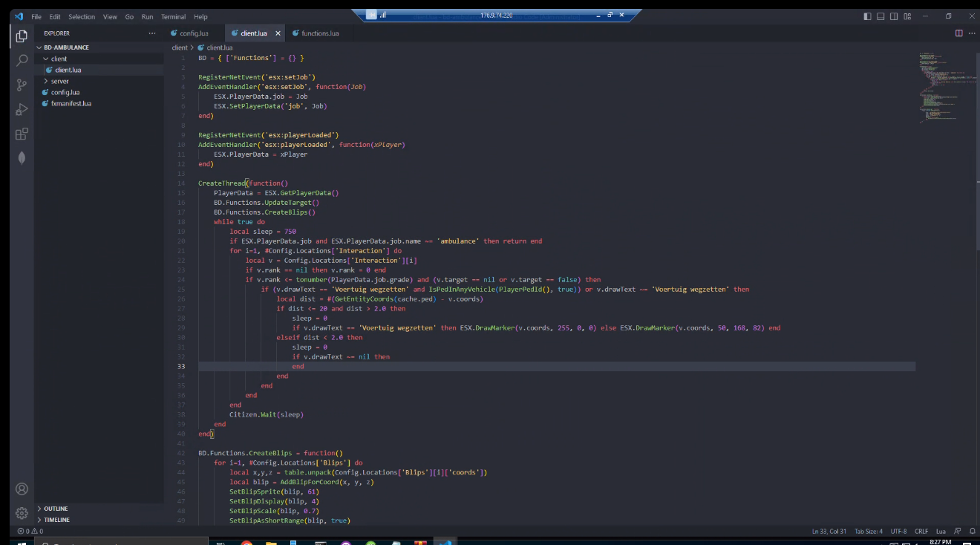Open the Search view in activity bar
Screen dimensions: 980x545
22,60
